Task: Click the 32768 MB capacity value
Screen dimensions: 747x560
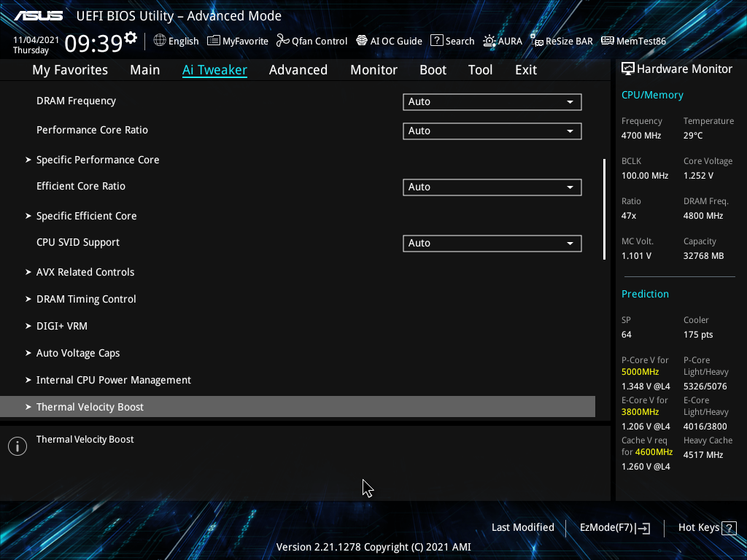Action: [x=704, y=256]
